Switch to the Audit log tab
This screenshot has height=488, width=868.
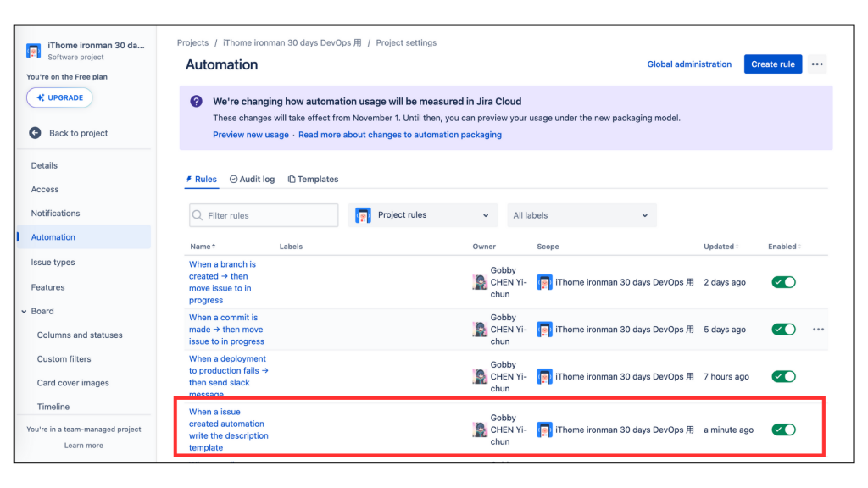pos(253,180)
